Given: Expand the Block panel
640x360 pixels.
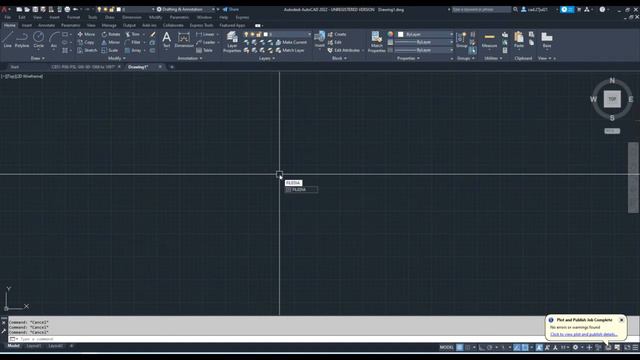Looking at the screenshot, I should point(339,58).
